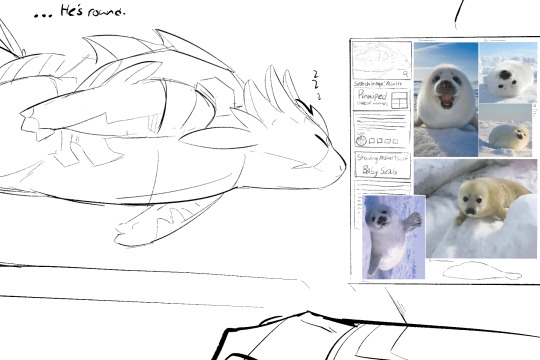Click the "Pinniped" heading text
The width and height of the screenshot is (540, 360).
tap(372, 95)
